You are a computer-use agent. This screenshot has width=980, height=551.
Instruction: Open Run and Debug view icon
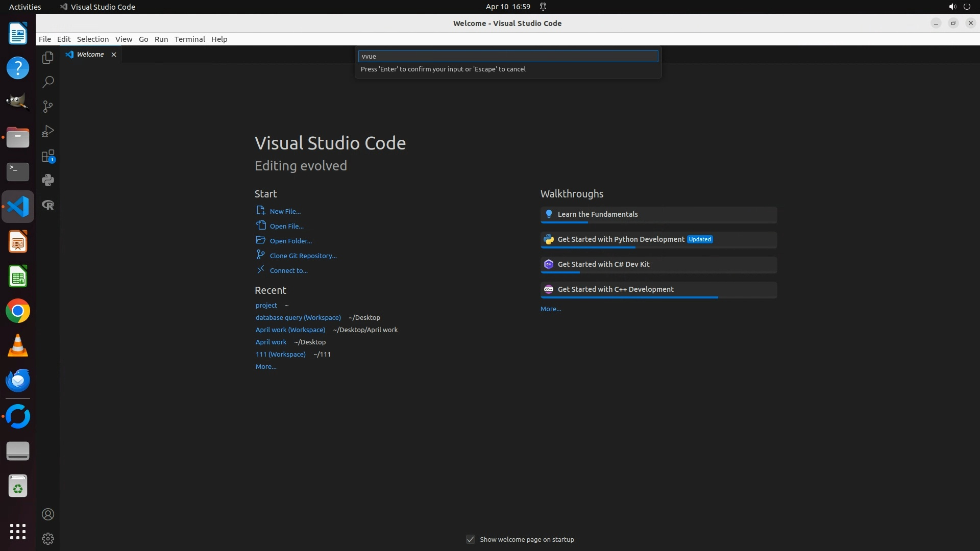pyautogui.click(x=47, y=131)
